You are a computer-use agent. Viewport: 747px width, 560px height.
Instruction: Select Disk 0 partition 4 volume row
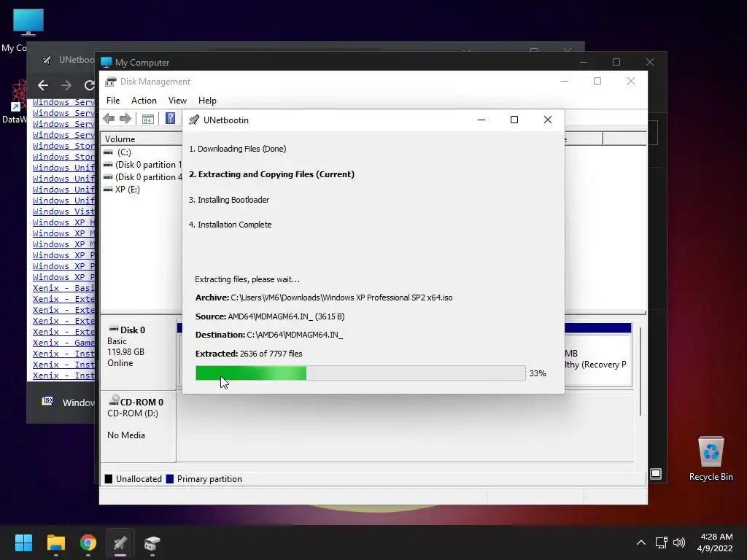(142, 177)
